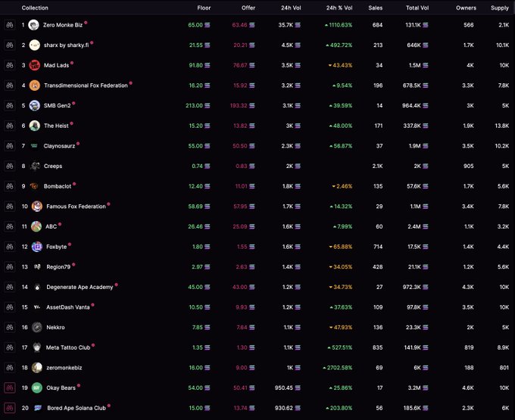Toggle watch for SMB Gen2 row

[10, 106]
